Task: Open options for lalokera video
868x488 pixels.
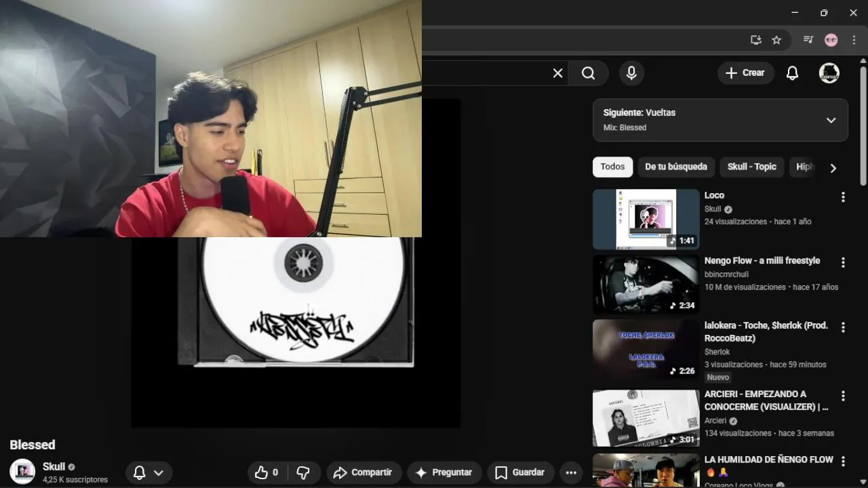Action: pos(843,327)
